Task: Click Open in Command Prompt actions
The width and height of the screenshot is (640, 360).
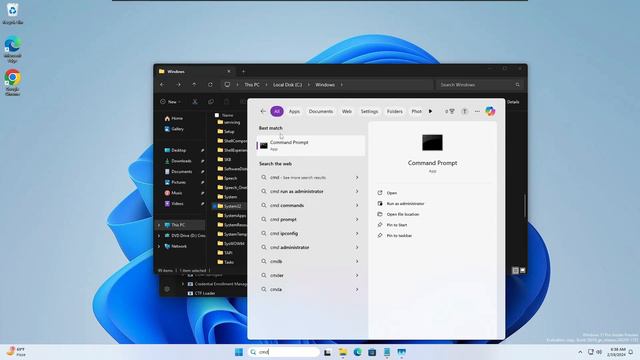Action: 391,193
